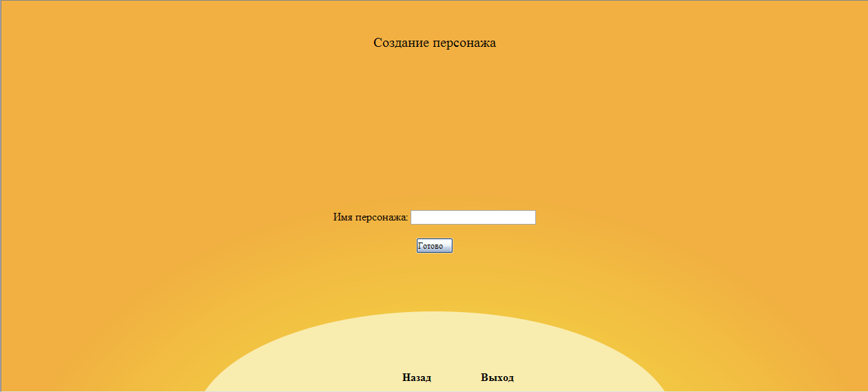
Task: Exit using the Выход link
Action: pos(497,378)
